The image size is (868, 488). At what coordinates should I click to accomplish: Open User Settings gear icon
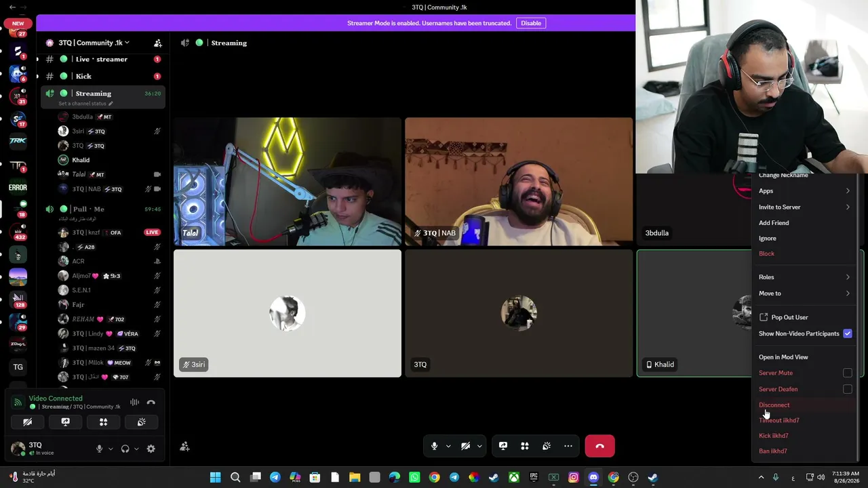[x=151, y=449]
